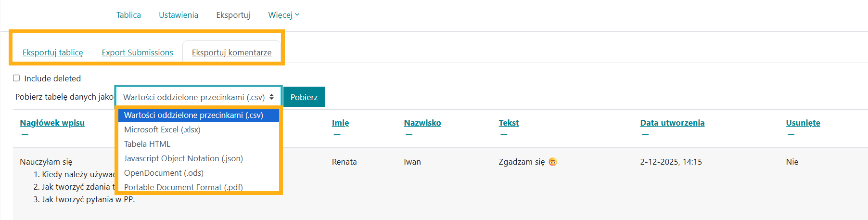868x220 pixels.
Task: Sort by the Data utworzenia column header
Action: tap(672, 123)
